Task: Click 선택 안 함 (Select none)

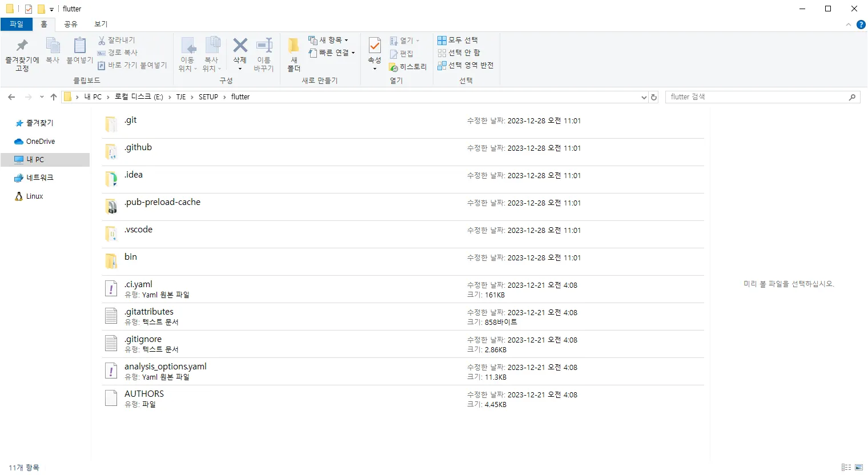Action: tap(459, 53)
